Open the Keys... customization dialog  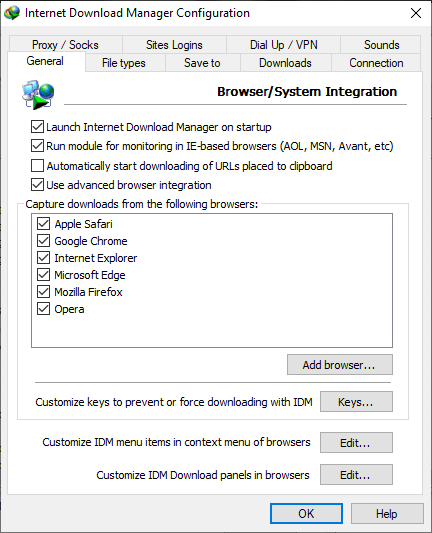tap(356, 402)
